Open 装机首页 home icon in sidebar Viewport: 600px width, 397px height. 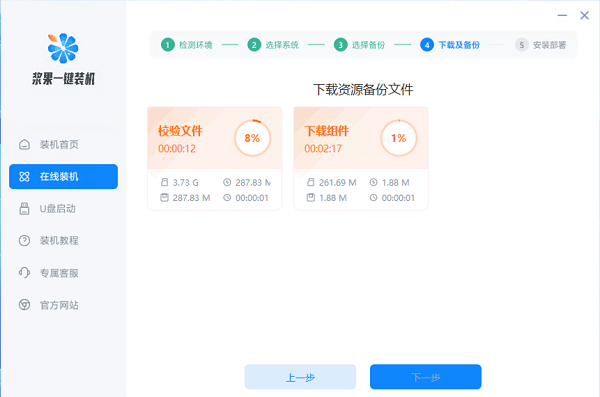pos(24,144)
